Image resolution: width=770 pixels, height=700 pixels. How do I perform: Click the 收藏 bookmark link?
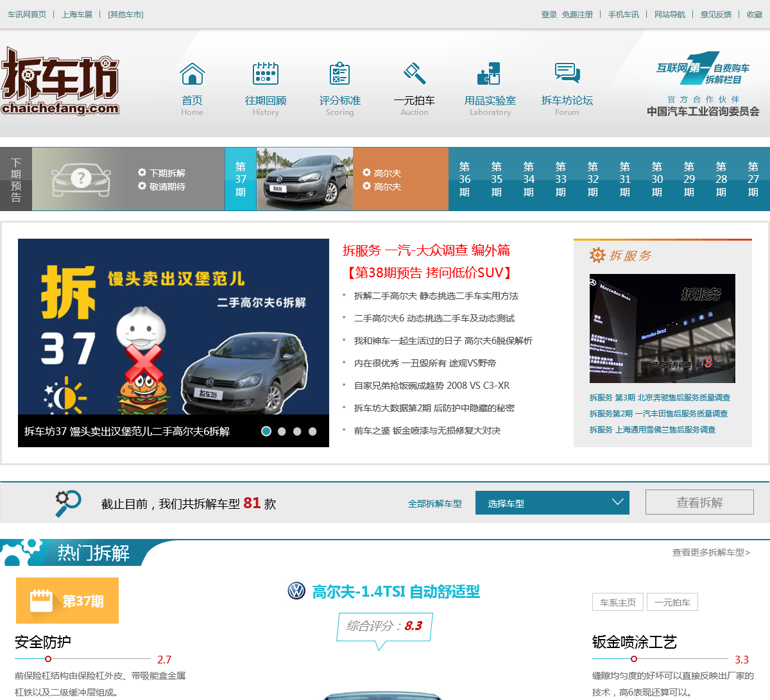755,14
